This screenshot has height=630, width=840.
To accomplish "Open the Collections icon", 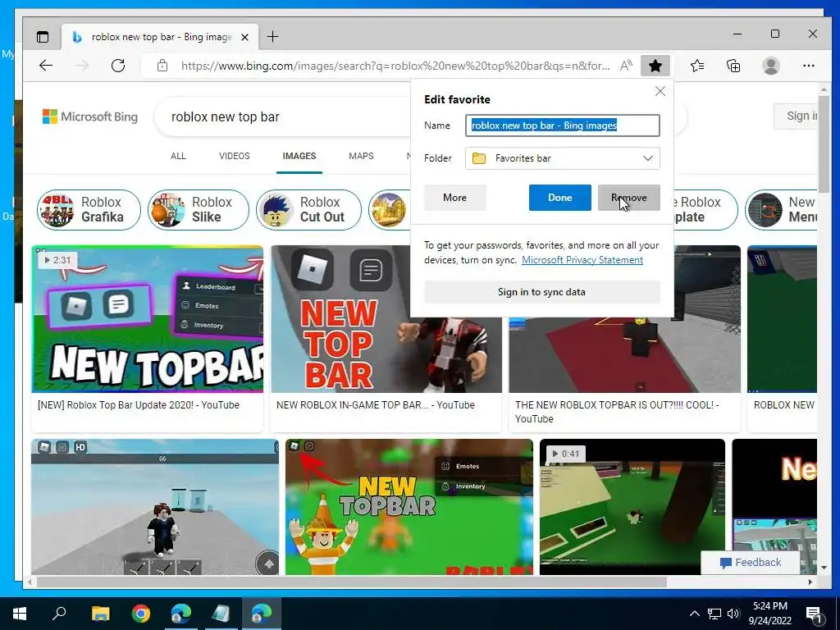I will (733, 66).
